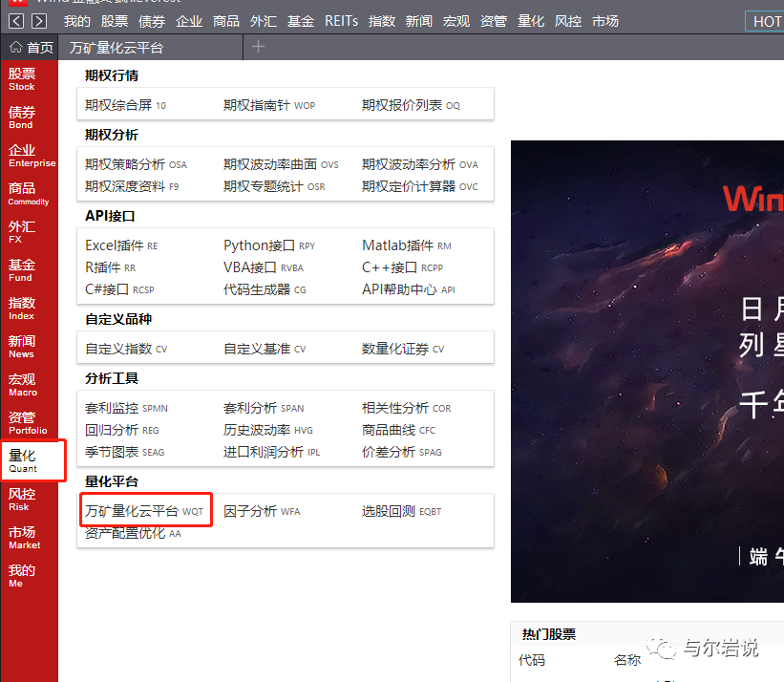This screenshot has width=784, height=682.
Task: Open the 资管 top menu
Action: point(494,21)
